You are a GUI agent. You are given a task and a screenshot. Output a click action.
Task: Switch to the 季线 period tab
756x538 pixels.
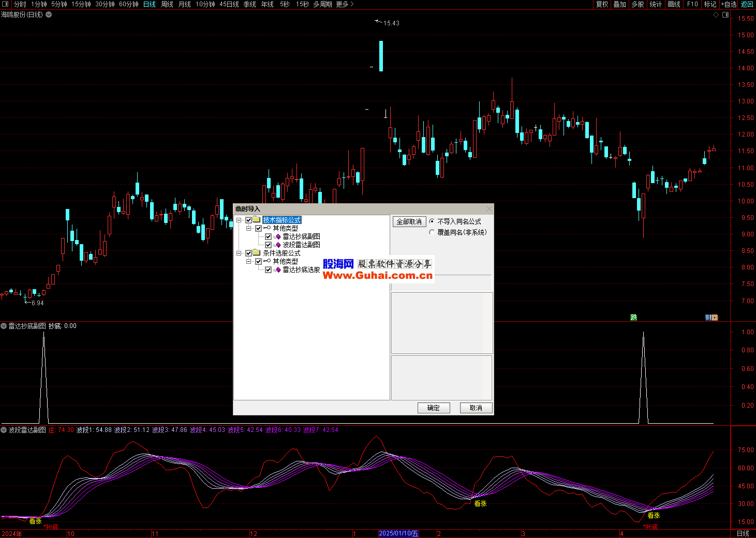pyautogui.click(x=250, y=4)
